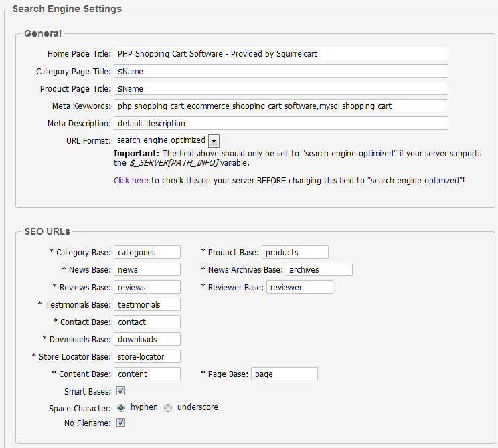Click into the Meta Description field
498x448 pixels.
coord(280,123)
